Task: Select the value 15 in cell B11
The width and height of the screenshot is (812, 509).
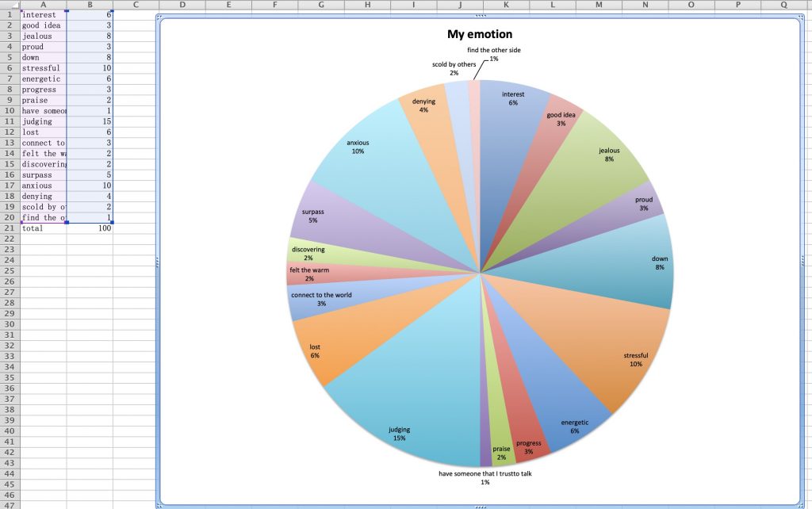Action: 90,121
